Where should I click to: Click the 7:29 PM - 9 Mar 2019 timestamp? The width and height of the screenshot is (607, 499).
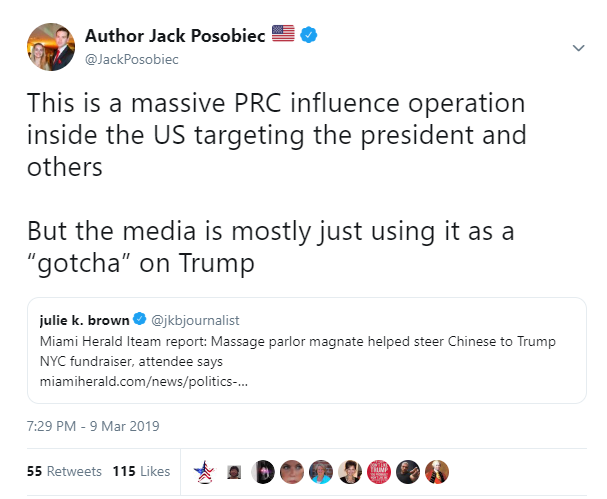pyautogui.click(x=93, y=426)
